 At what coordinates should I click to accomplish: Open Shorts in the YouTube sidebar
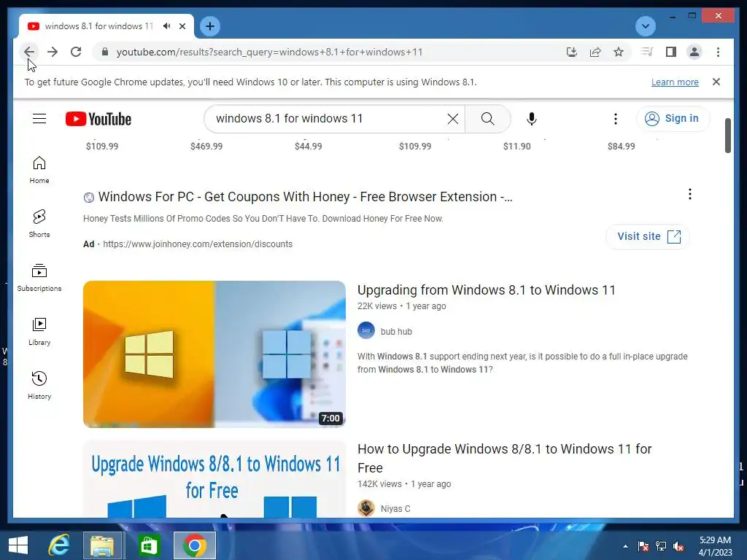pyautogui.click(x=39, y=224)
